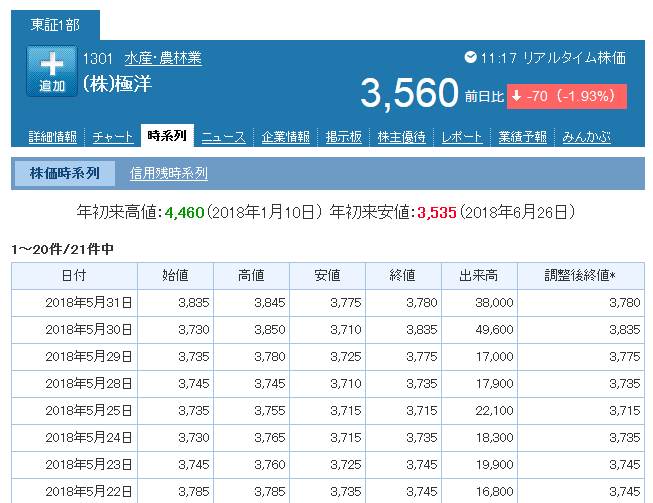653x503 pixels.
Task: Click the 東証1部 market label
Action: tap(55, 25)
